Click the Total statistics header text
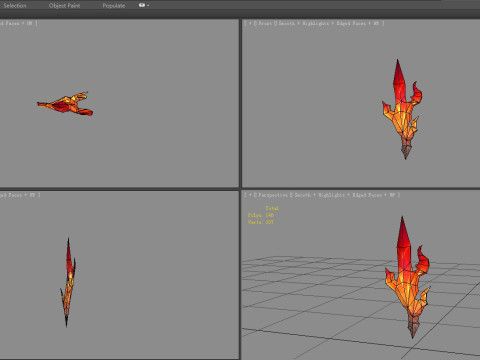The width and height of the screenshot is (480, 360). pyautogui.click(x=272, y=208)
